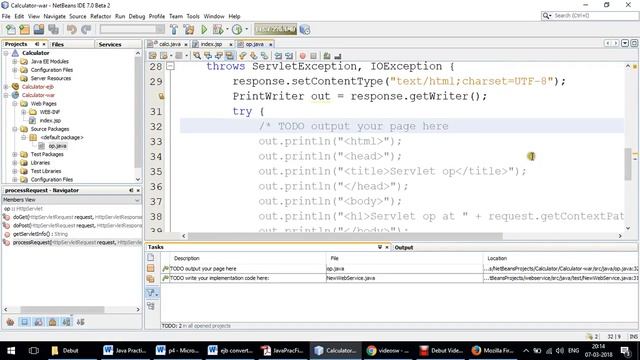
Task: Click the Last Edit editor toolbar icon
Action: pos(153,56)
